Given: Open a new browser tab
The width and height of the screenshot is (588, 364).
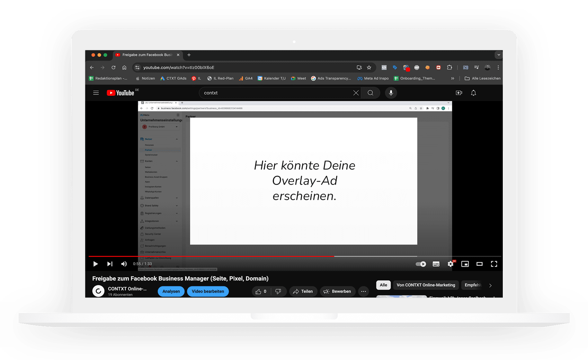Looking at the screenshot, I should [x=189, y=55].
